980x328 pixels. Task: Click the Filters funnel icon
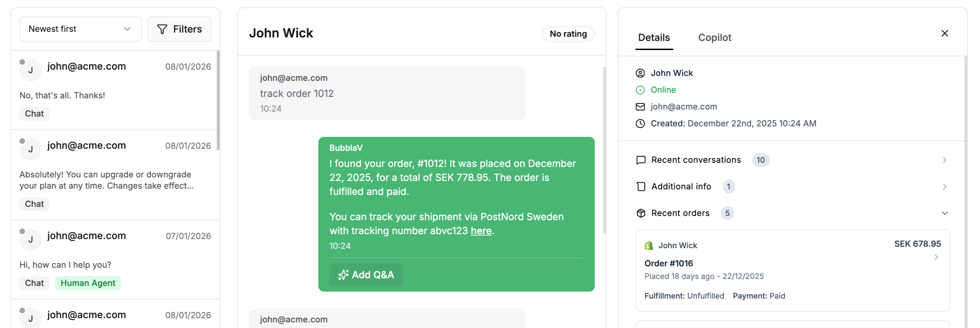[162, 29]
